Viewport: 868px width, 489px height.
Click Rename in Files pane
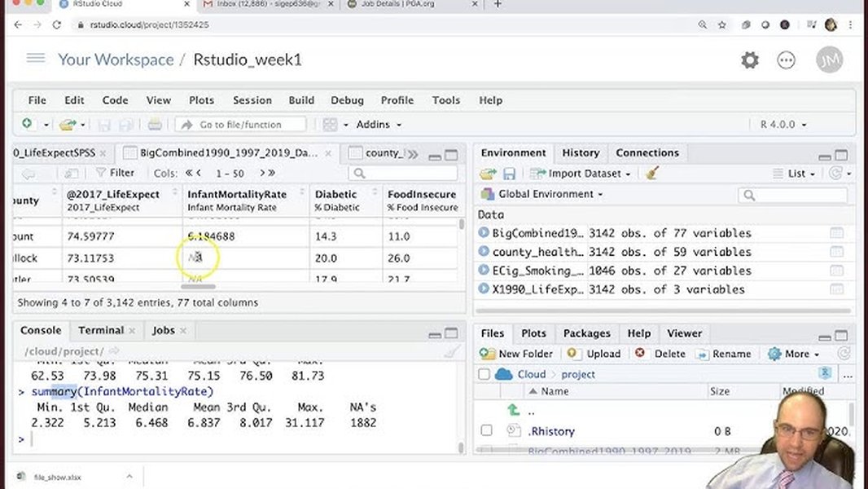point(724,354)
